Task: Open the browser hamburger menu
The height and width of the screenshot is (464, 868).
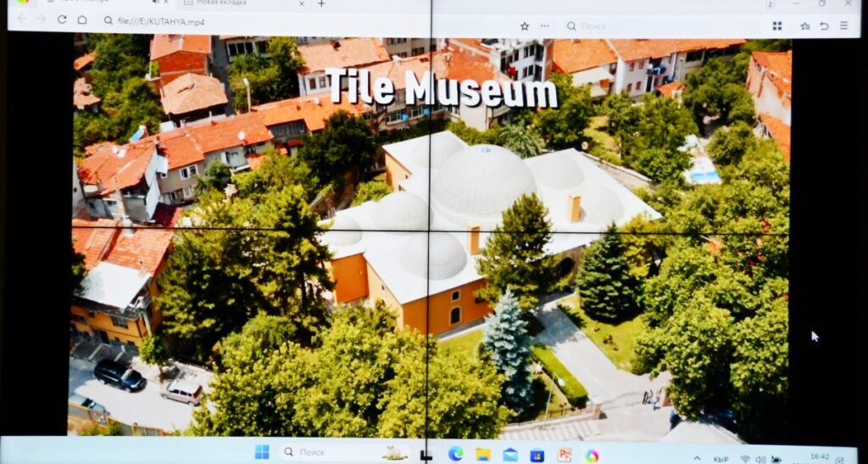Action: coord(843,25)
